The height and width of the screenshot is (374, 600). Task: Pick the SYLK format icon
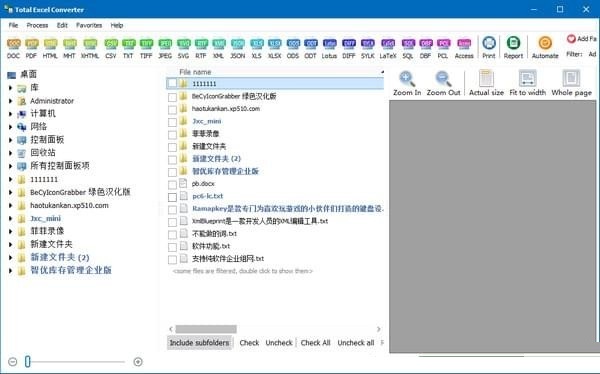point(367,48)
